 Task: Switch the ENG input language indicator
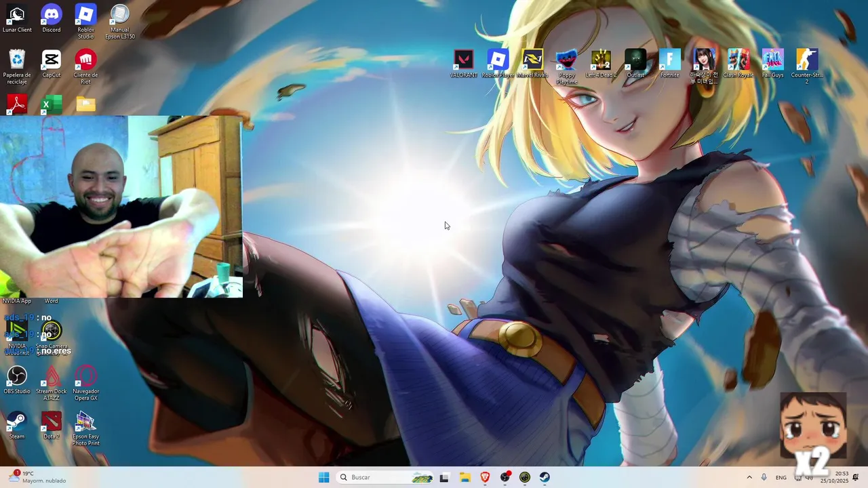(x=781, y=477)
